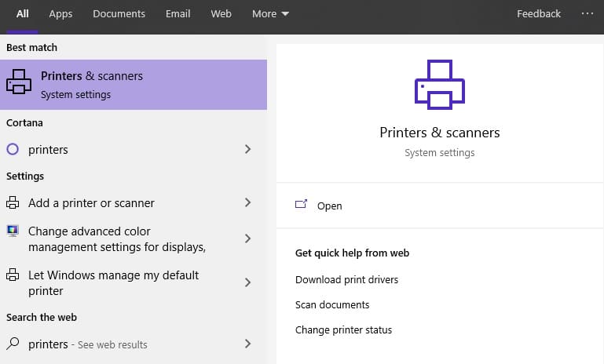Open the three-dots options menu
The image size is (604, 364).
pos(588,13)
